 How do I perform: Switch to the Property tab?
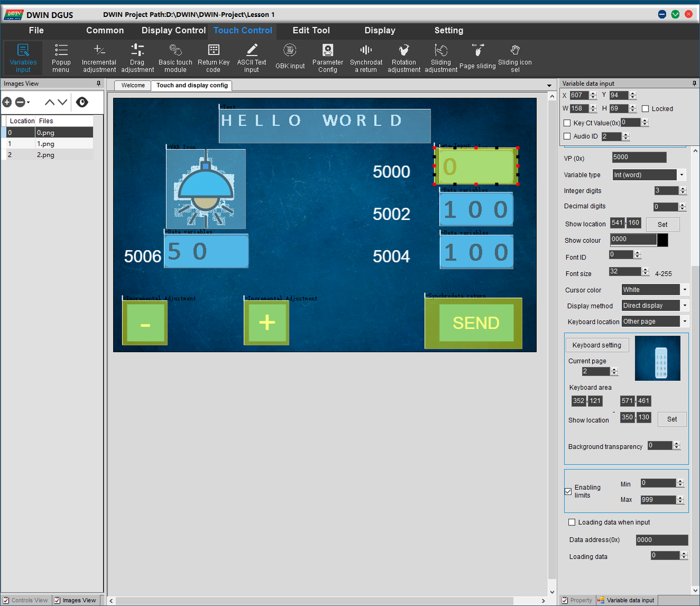(x=576, y=600)
